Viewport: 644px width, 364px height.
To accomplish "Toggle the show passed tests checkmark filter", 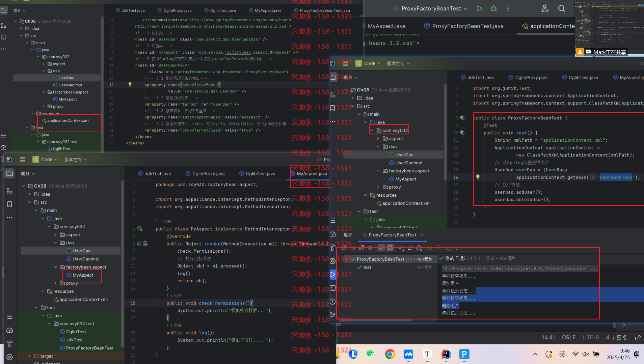I will 381,248.
